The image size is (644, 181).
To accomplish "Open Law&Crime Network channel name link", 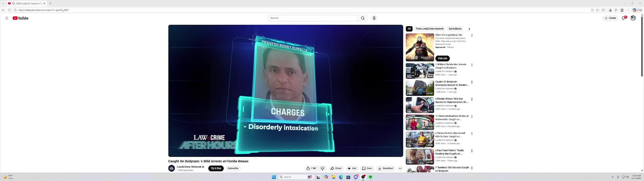I will pos(189,167).
